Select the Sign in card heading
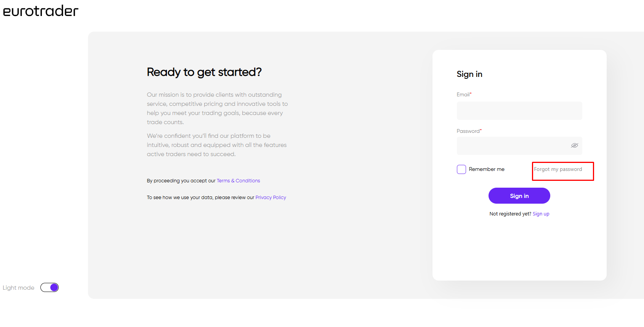 [469, 74]
